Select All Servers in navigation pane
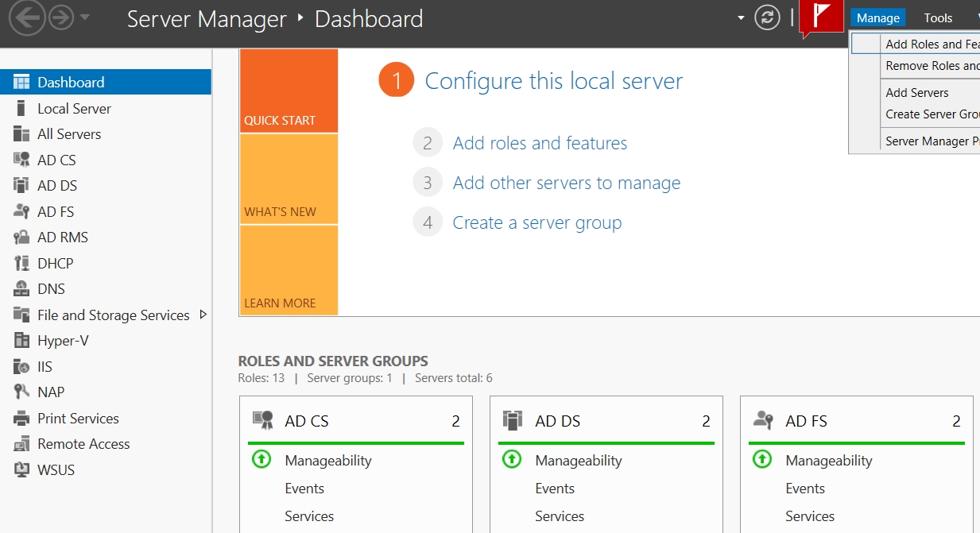 (69, 134)
